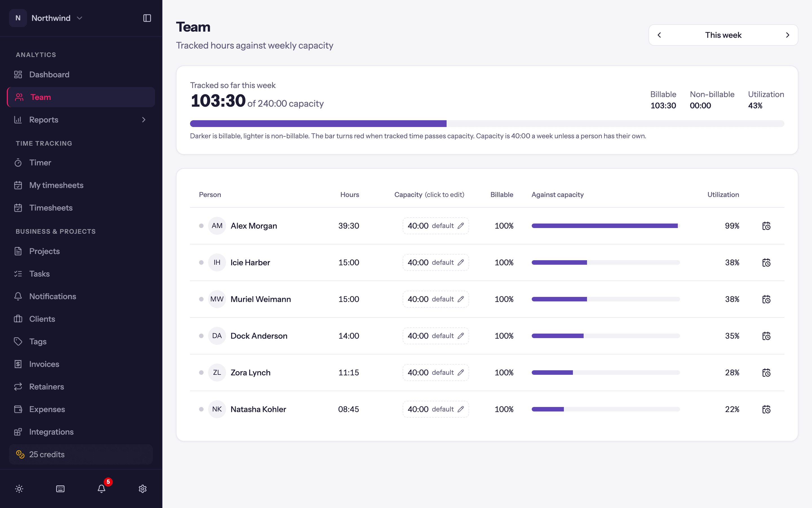Image resolution: width=812 pixels, height=508 pixels.
Task: Open the Retainers page
Action: click(81, 386)
